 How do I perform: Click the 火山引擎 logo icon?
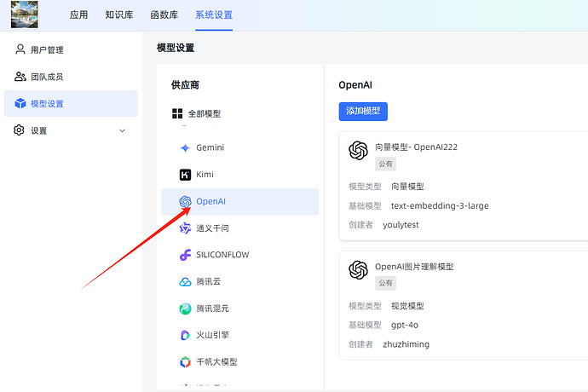(x=185, y=335)
